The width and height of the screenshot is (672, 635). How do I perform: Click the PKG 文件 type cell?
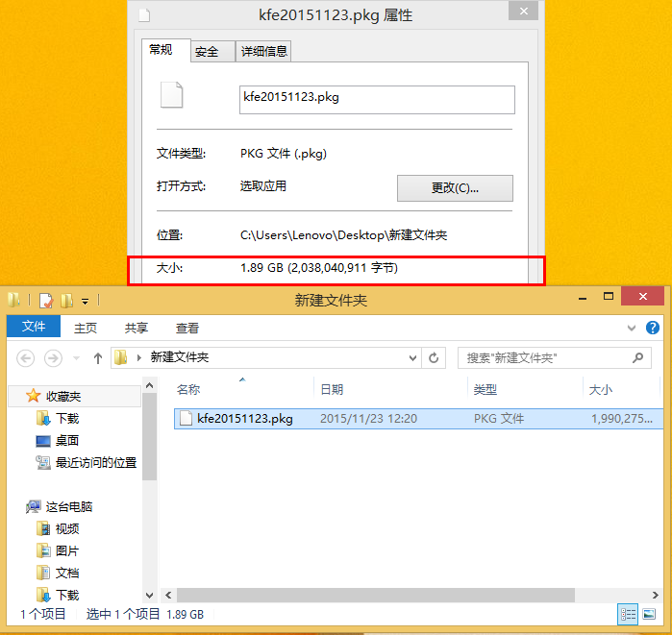pyautogui.click(x=499, y=418)
